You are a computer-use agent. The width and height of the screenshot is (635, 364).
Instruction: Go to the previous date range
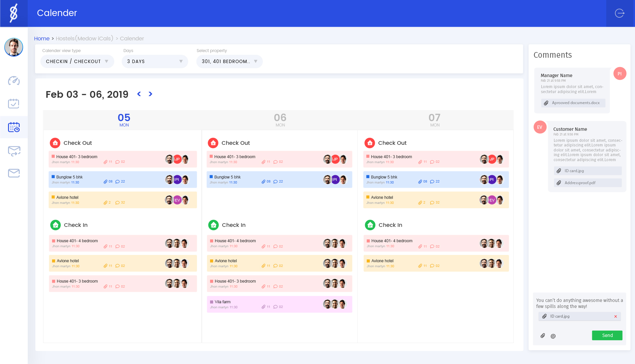[x=139, y=94]
